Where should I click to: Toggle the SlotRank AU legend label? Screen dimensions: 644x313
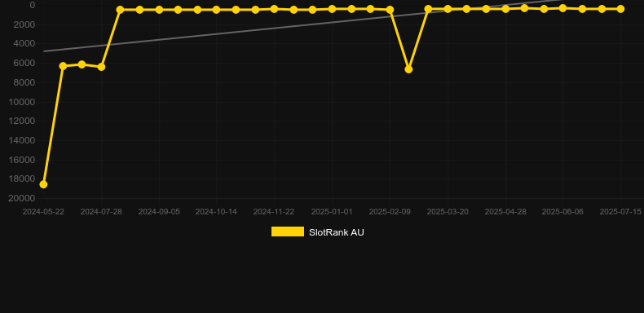337,232
